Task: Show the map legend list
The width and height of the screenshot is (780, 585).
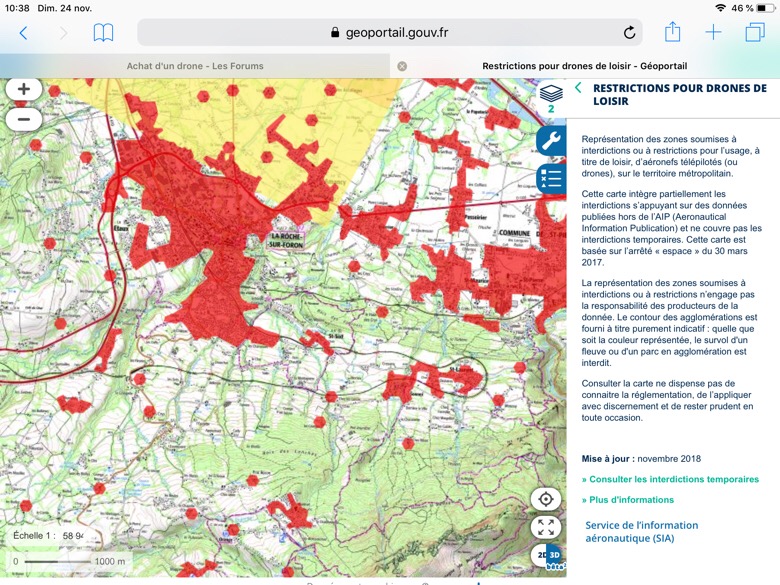Action: click(551, 178)
